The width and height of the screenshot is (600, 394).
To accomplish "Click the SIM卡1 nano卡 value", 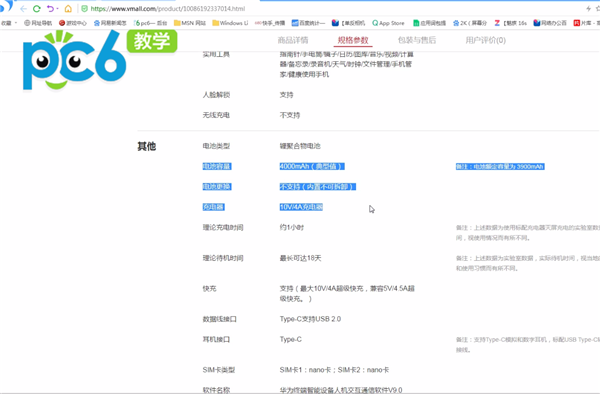I will click(334, 370).
